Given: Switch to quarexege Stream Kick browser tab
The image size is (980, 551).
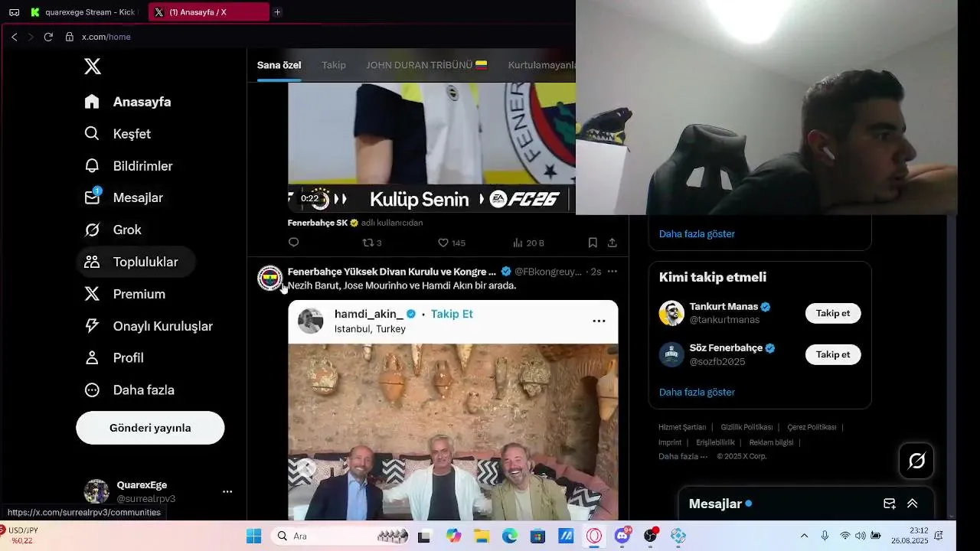Looking at the screenshot, I should (x=84, y=12).
